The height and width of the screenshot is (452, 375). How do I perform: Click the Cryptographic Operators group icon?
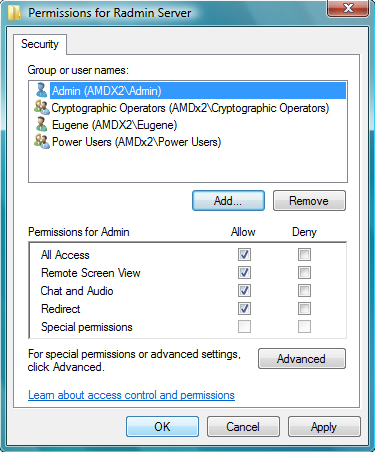coord(42,107)
